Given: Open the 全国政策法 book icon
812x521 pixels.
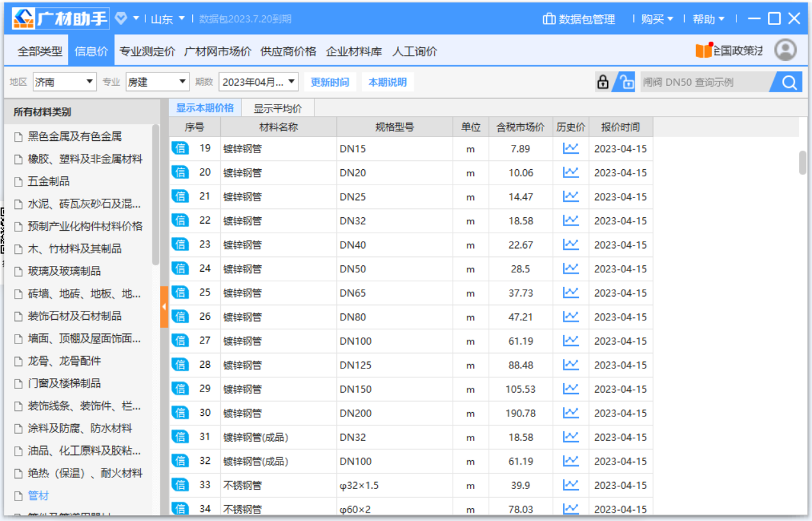Looking at the screenshot, I should click(704, 50).
